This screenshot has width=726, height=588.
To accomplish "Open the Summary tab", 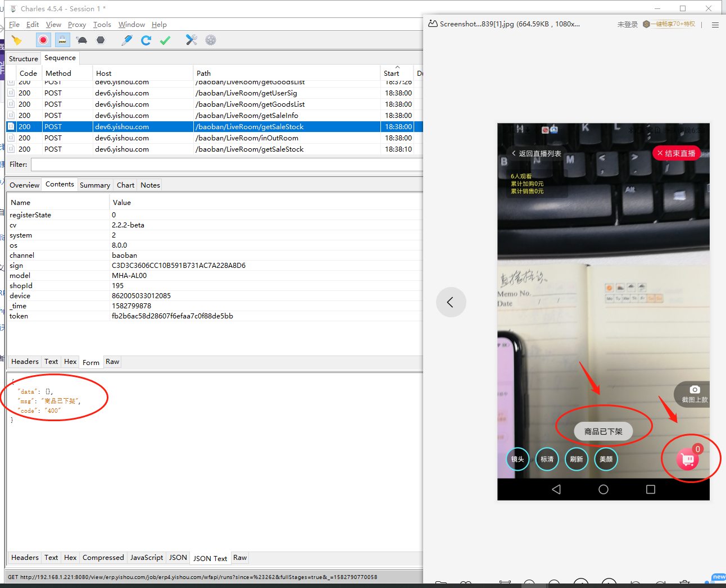I will click(95, 185).
